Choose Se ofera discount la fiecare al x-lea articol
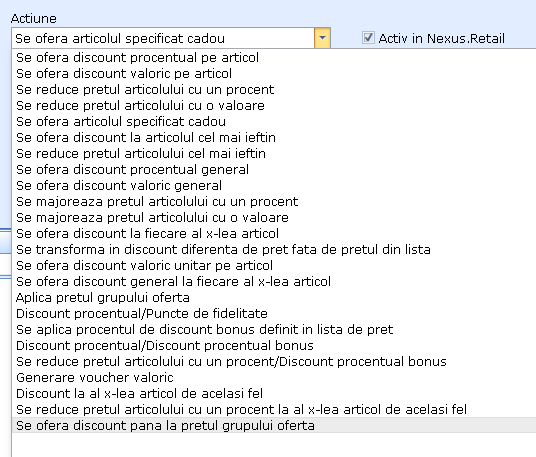This screenshot has width=536, height=457. (x=274, y=233)
